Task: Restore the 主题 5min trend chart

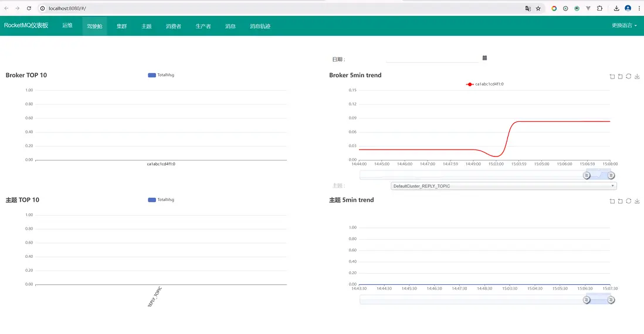Action: (628, 201)
